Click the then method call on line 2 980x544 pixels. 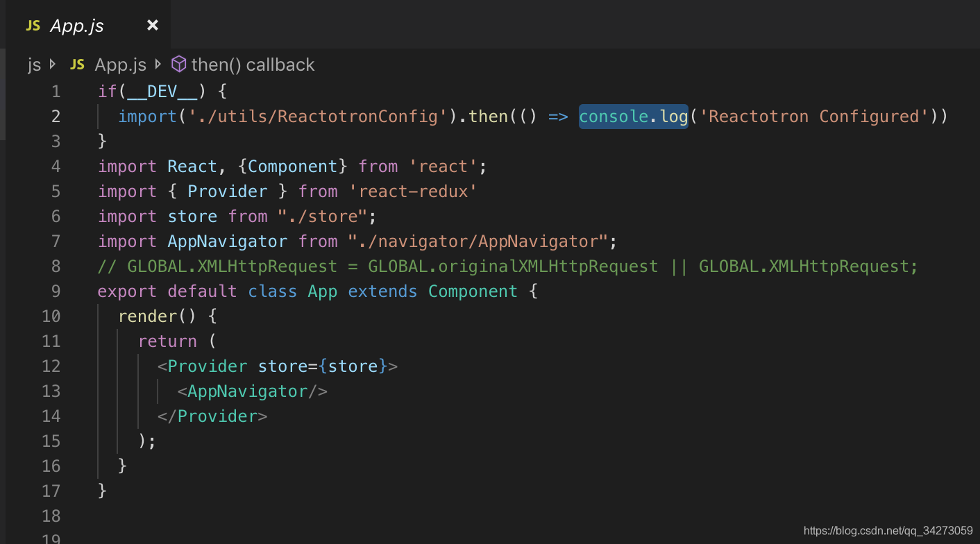point(489,117)
